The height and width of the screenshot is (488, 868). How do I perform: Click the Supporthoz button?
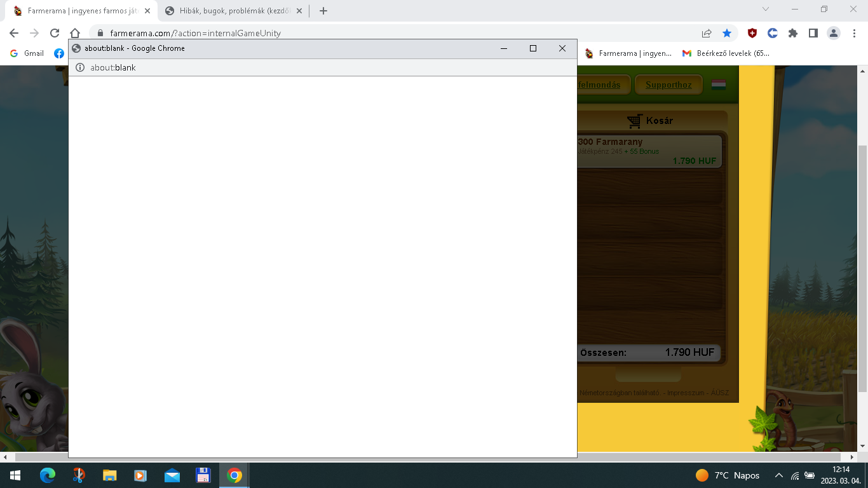(x=668, y=85)
